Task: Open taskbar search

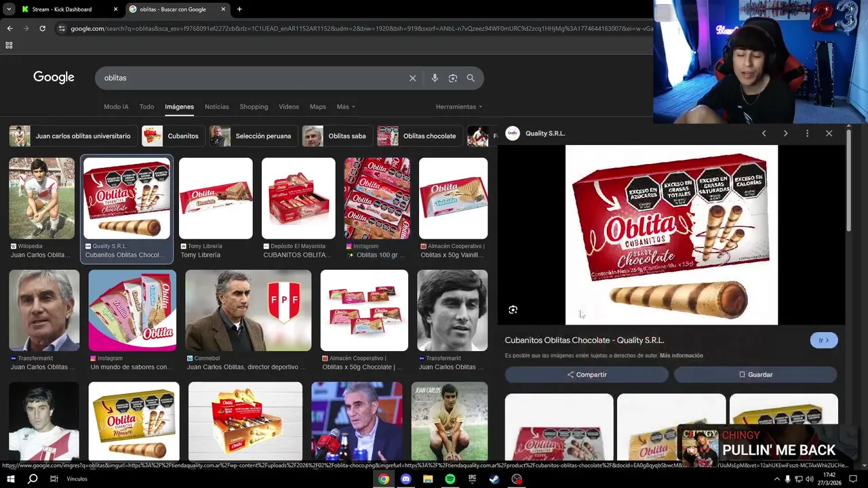Action: [33, 479]
